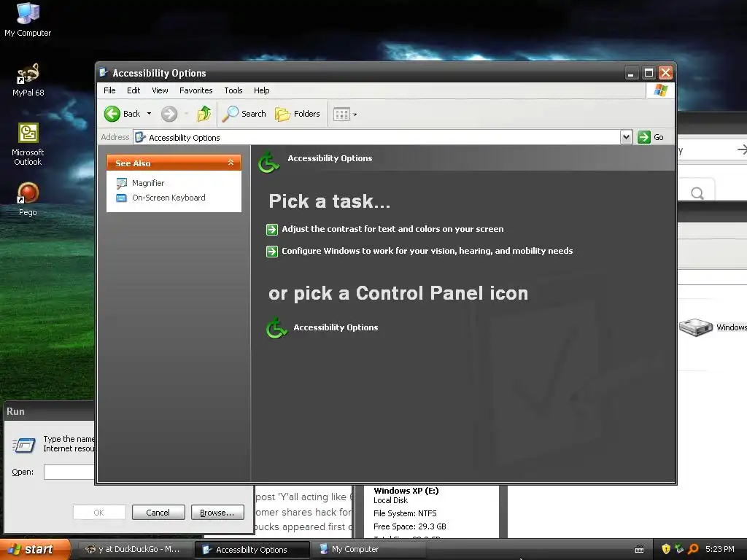This screenshot has width=747, height=560.
Task: Click the Open text field in Run dialog
Action: 69,472
